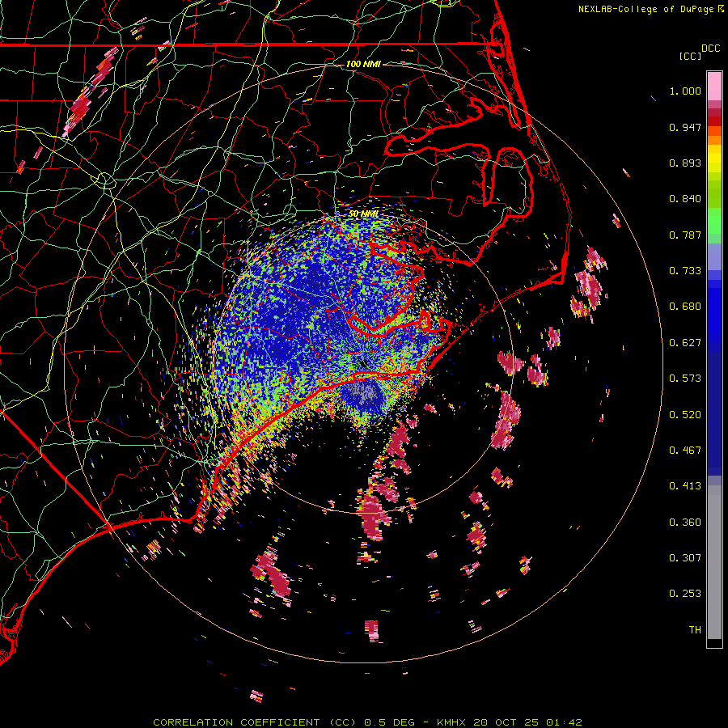Click the 0.573 value on color scale

(x=685, y=379)
